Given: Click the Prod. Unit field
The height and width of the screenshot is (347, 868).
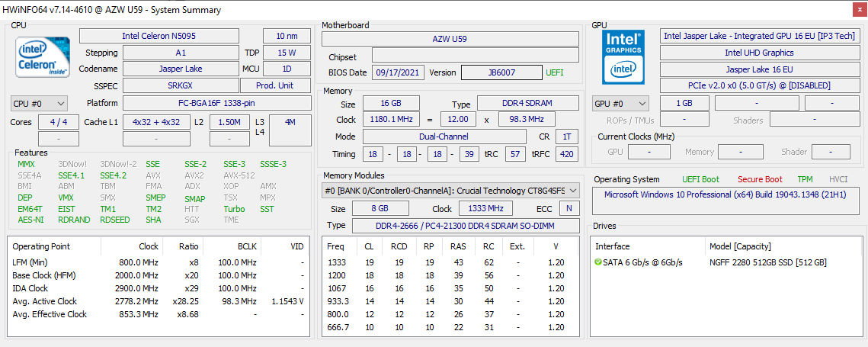Looking at the screenshot, I should coord(276,86).
